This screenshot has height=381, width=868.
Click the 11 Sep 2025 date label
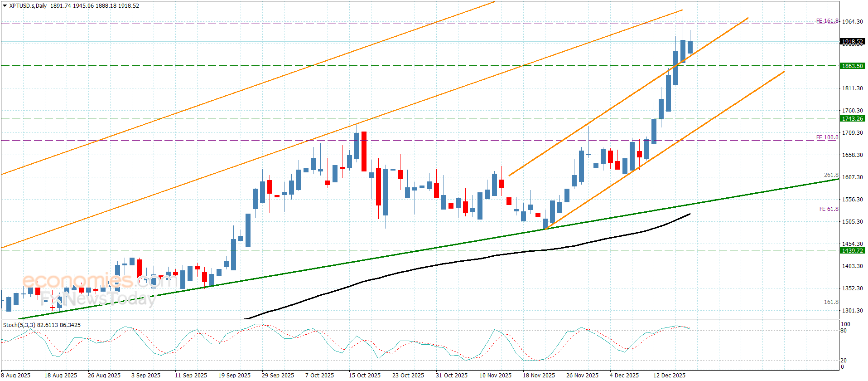(191, 376)
